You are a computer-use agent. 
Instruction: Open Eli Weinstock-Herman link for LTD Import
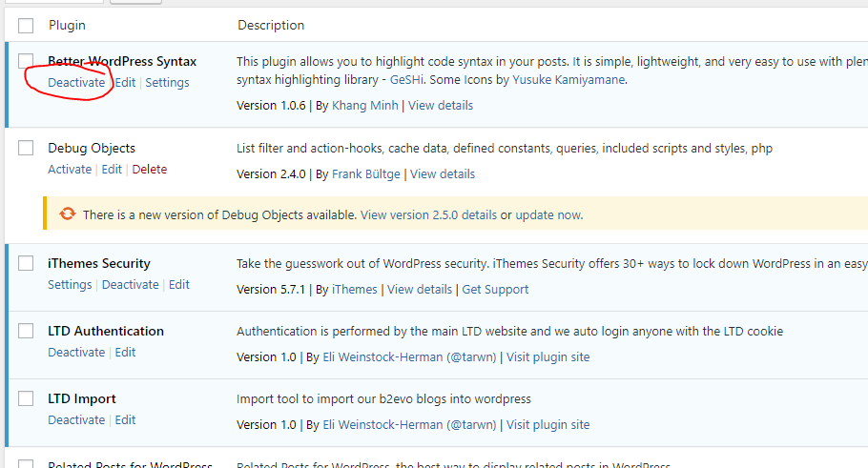[409, 425]
